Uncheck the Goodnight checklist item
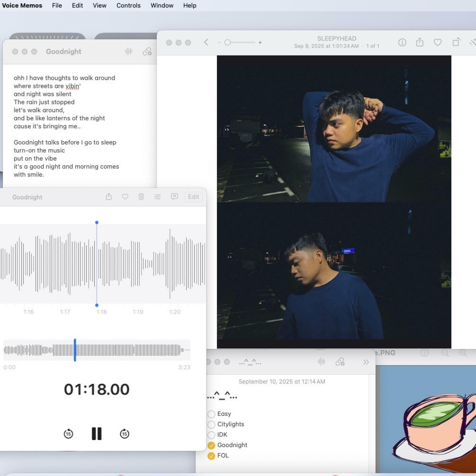Screen dimensions: 476x476 211,445
